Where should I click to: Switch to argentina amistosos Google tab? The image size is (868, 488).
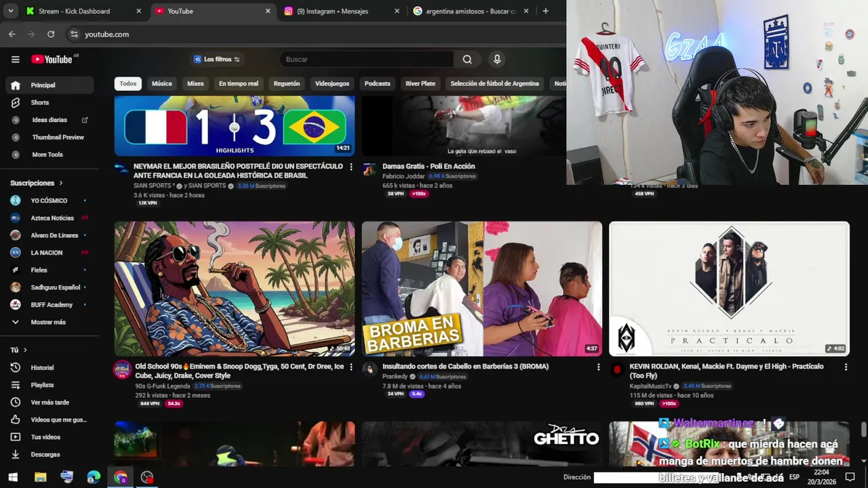tap(469, 11)
